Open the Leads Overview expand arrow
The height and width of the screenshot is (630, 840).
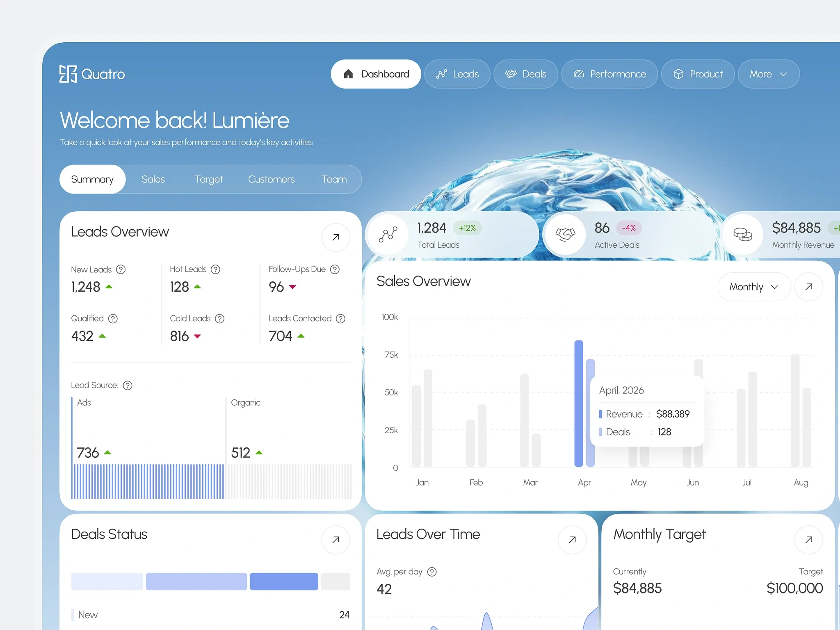(336, 237)
